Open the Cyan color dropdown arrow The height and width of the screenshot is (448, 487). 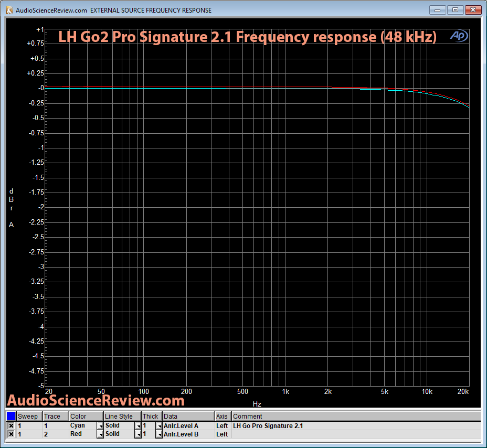100,426
